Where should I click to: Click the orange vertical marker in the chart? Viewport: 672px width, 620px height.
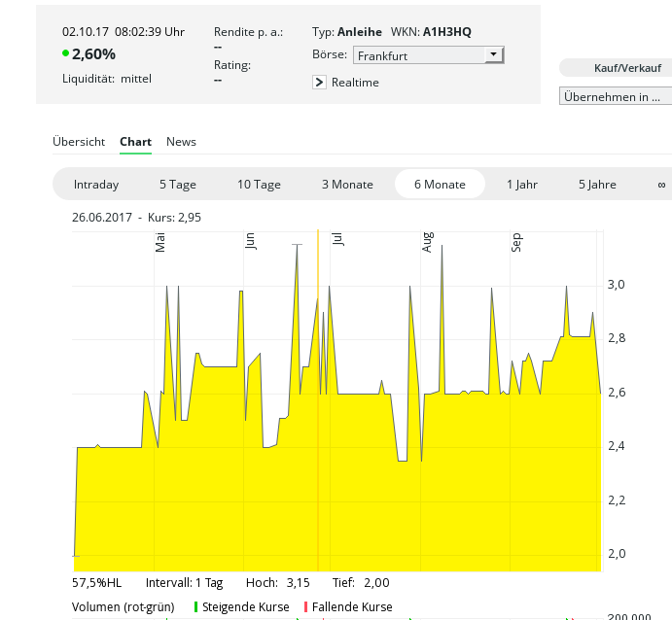318,389
